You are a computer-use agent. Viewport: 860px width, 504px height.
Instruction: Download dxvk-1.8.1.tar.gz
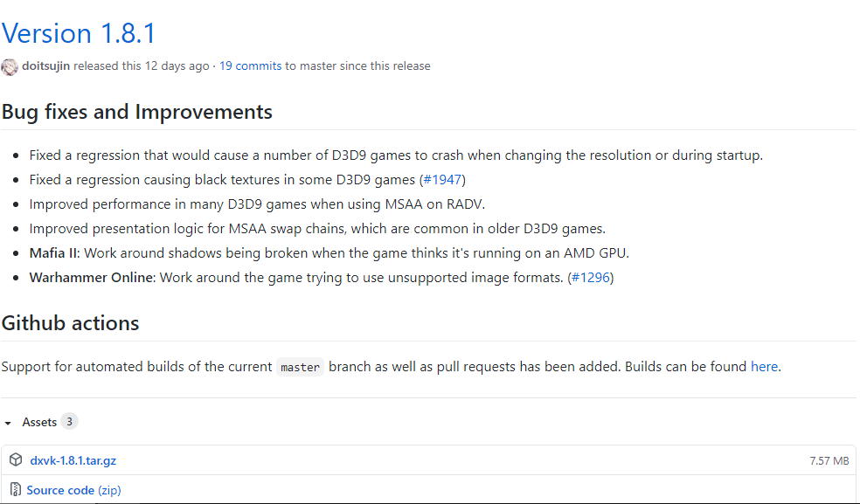(73, 460)
